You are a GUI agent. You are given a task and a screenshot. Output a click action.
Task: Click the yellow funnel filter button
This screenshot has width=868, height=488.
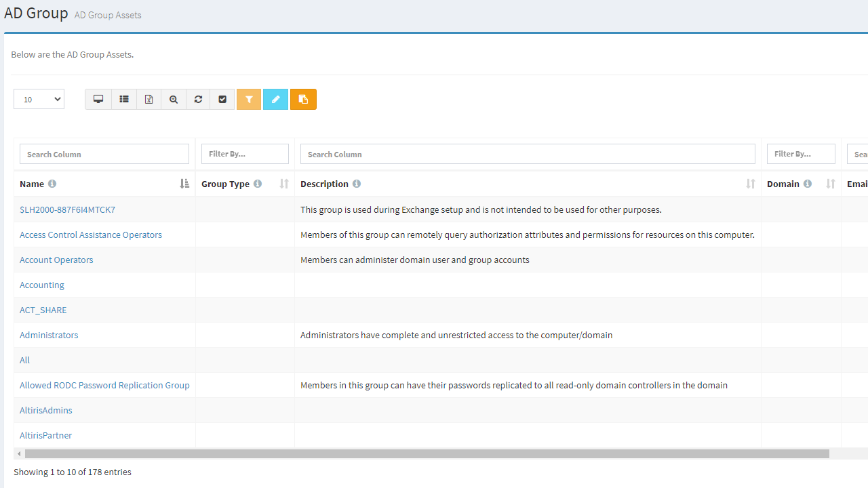249,99
